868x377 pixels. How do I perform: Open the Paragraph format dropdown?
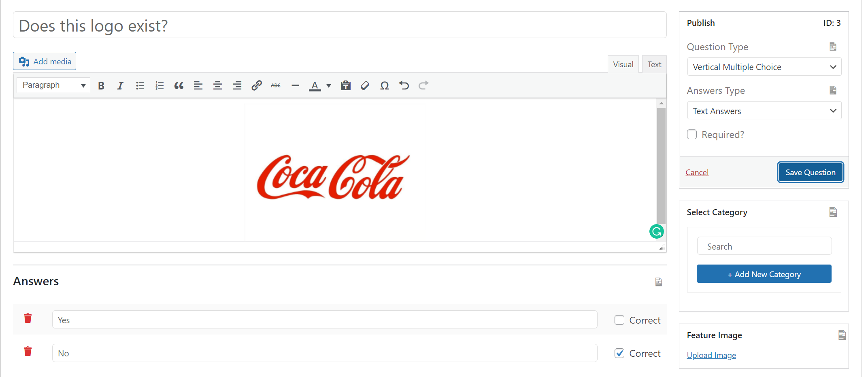tap(53, 85)
